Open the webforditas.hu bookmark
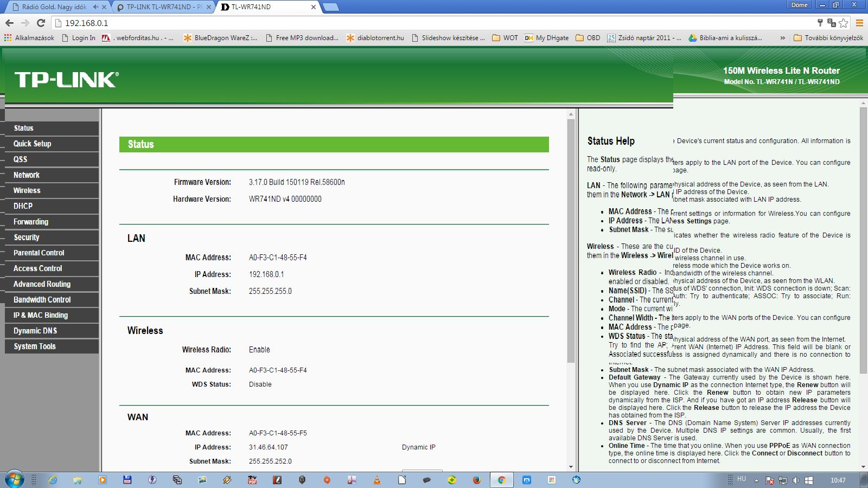The image size is (868, 488). point(138,38)
